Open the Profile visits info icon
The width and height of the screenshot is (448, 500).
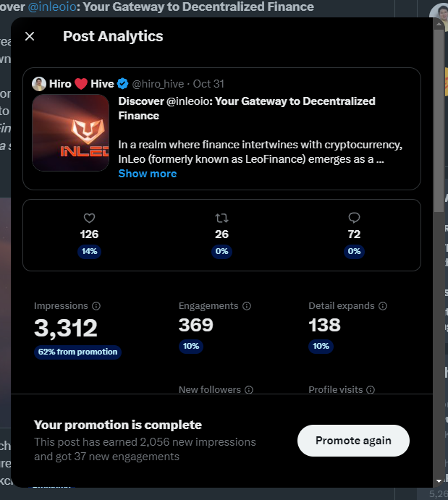pyautogui.click(x=371, y=390)
